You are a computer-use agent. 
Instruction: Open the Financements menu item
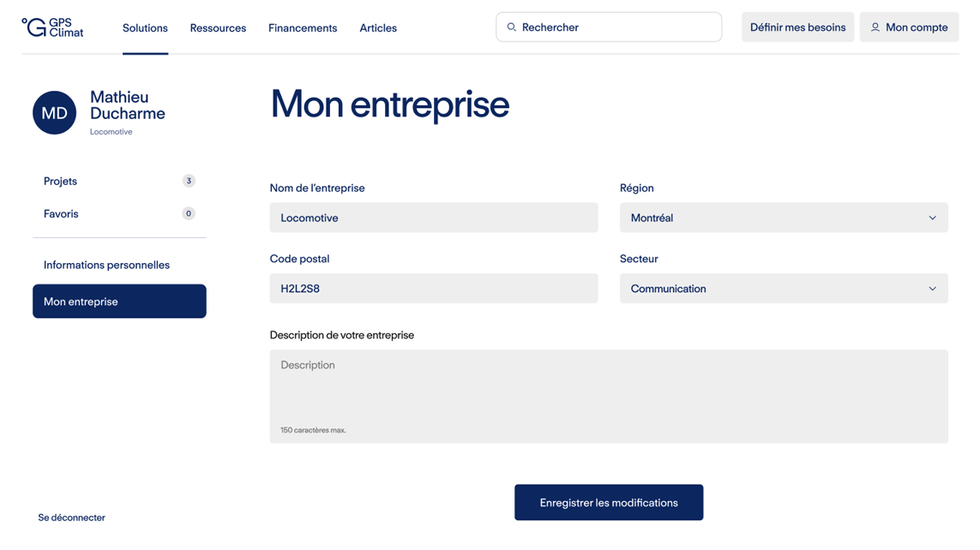click(x=303, y=28)
